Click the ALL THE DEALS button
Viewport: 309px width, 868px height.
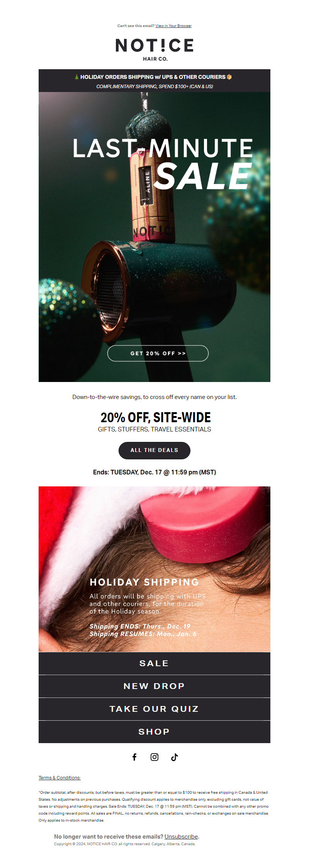[x=154, y=450]
